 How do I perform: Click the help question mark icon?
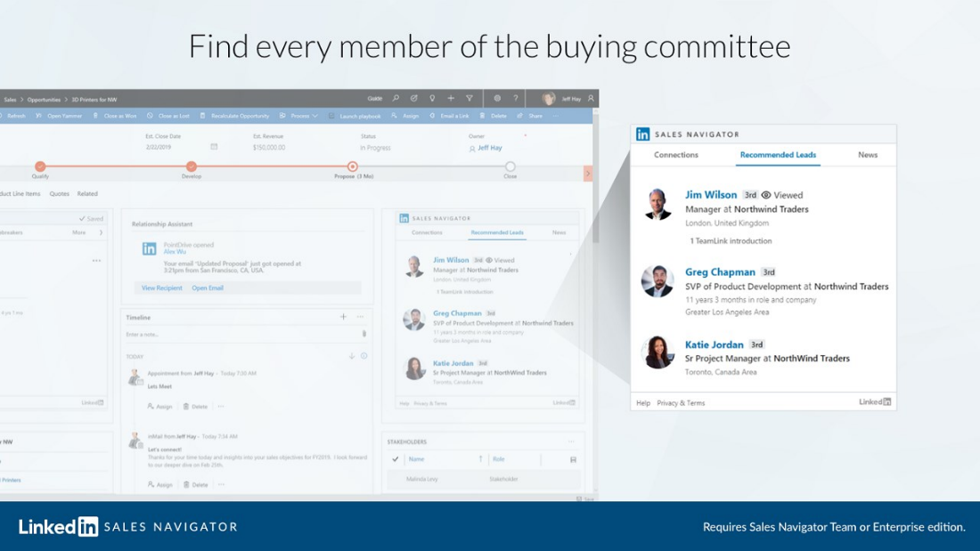pos(515,99)
